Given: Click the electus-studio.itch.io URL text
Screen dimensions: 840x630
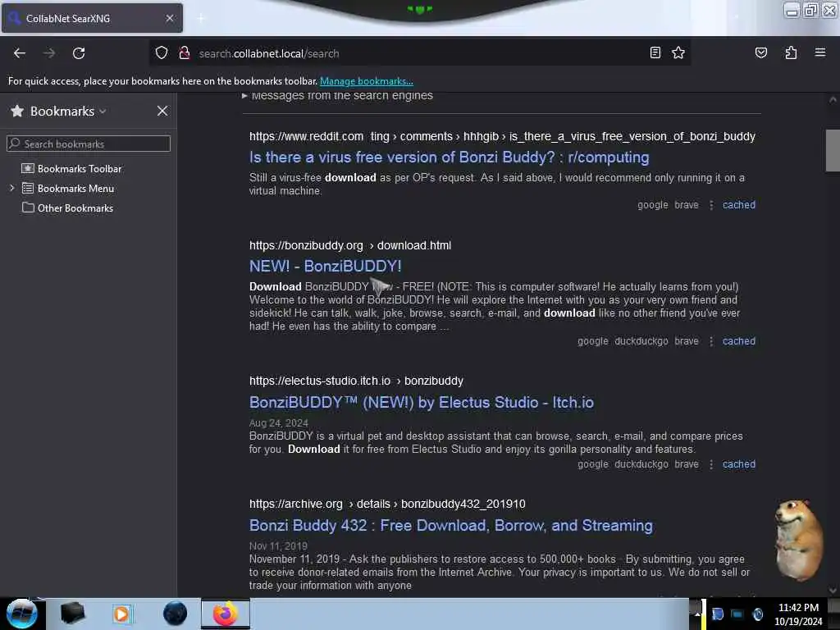Looking at the screenshot, I should (x=356, y=381).
